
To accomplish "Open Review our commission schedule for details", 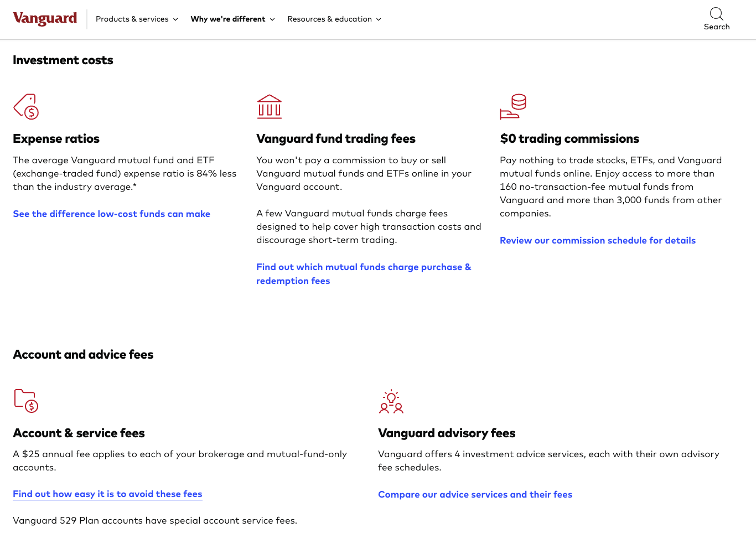I will tap(598, 240).
